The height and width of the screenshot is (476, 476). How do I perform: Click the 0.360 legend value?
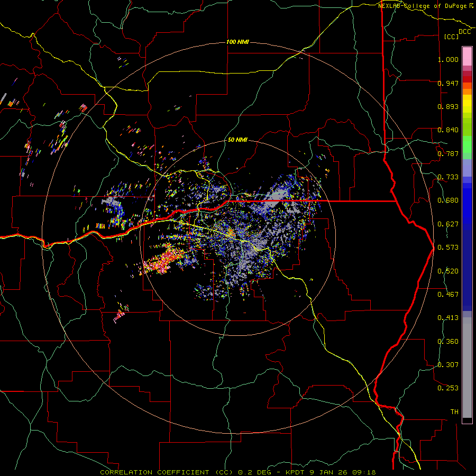448,341
